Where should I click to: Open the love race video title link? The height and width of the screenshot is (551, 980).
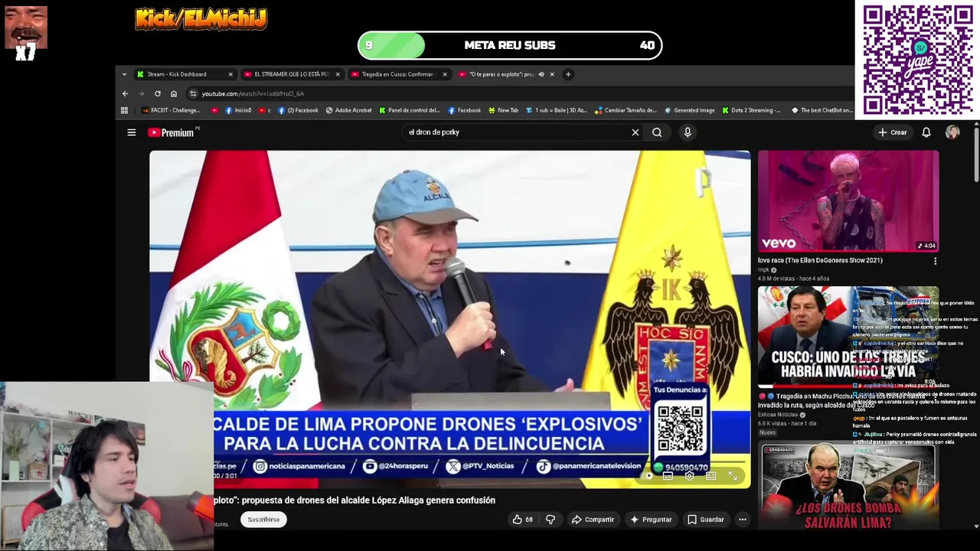point(820,260)
